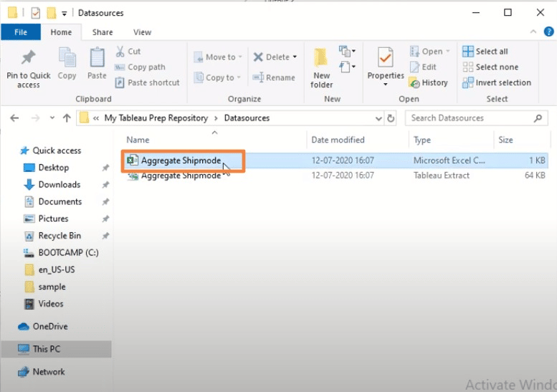The height and width of the screenshot is (392, 557).
Task: Expand the Properties dropdown arrow
Action: (x=386, y=85)
